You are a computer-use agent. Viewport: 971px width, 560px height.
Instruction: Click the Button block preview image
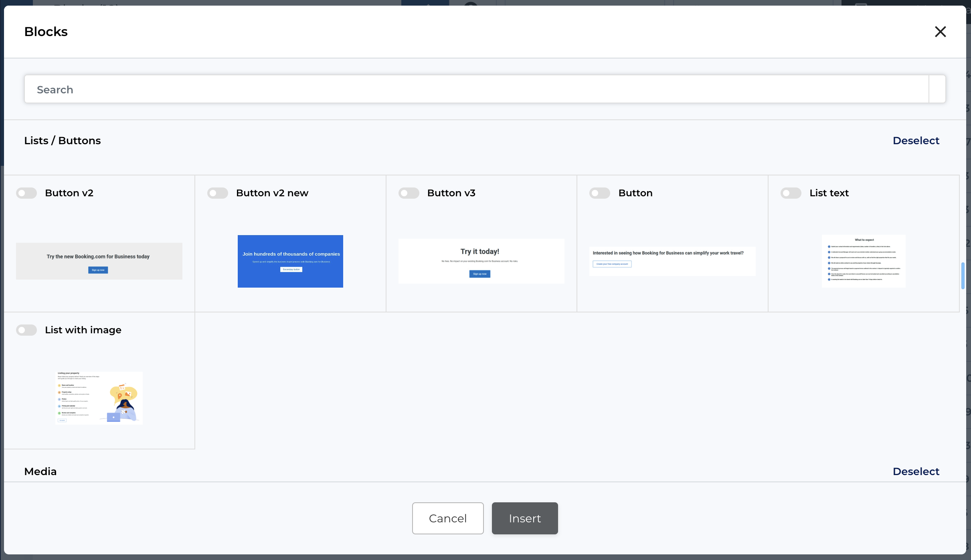[672, 261]
